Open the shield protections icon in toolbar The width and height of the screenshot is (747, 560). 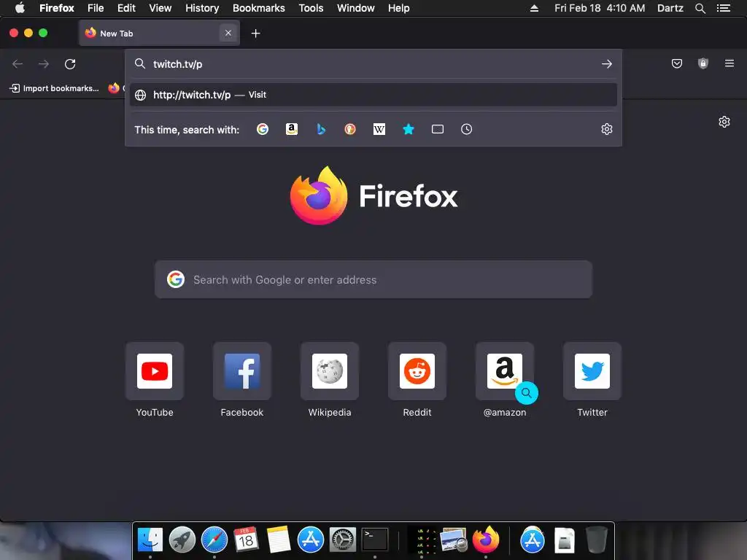point(703,63)
